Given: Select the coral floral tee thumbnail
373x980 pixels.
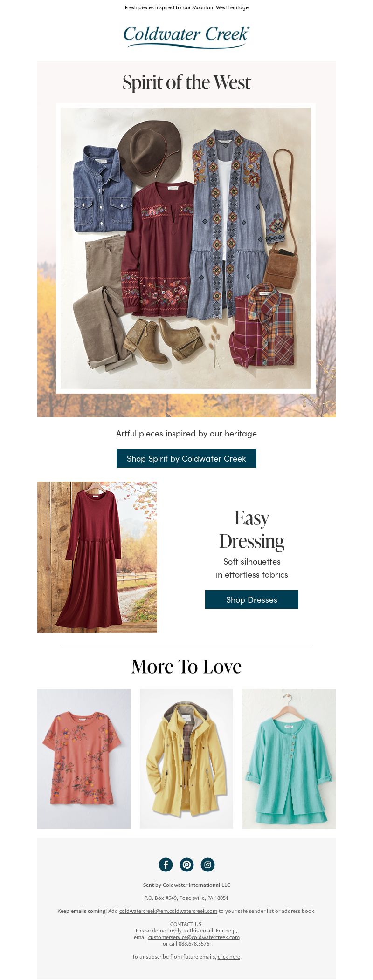Looking at the screenshot, I should click(84, 758).
